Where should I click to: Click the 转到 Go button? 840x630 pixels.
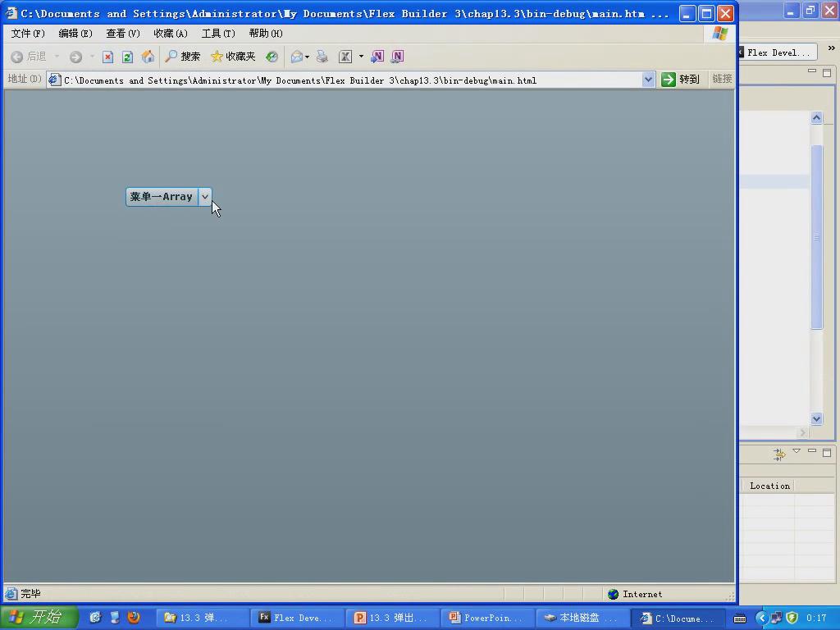(680, 80)
